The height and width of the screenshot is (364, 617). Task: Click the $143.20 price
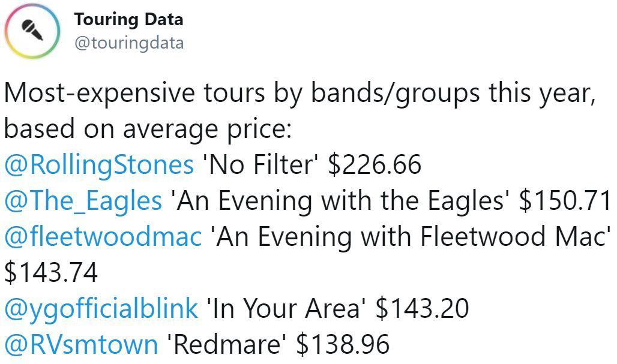point(422,308)
